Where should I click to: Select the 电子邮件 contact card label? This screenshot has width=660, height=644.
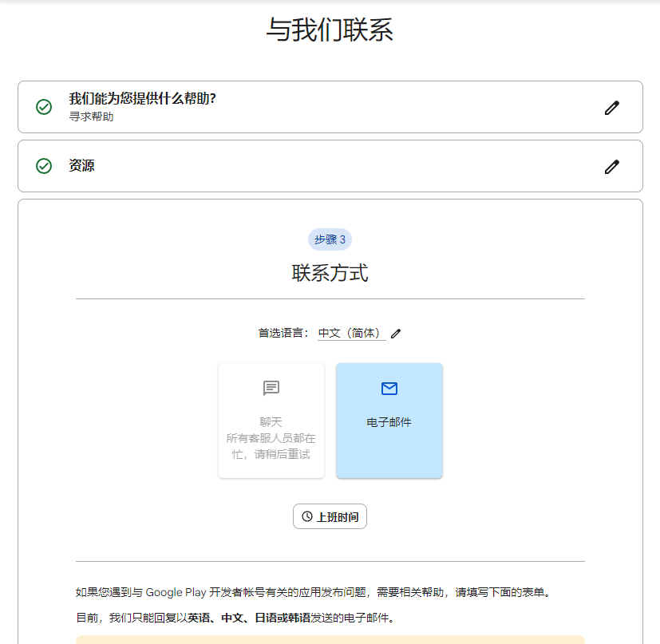point(389,422)
